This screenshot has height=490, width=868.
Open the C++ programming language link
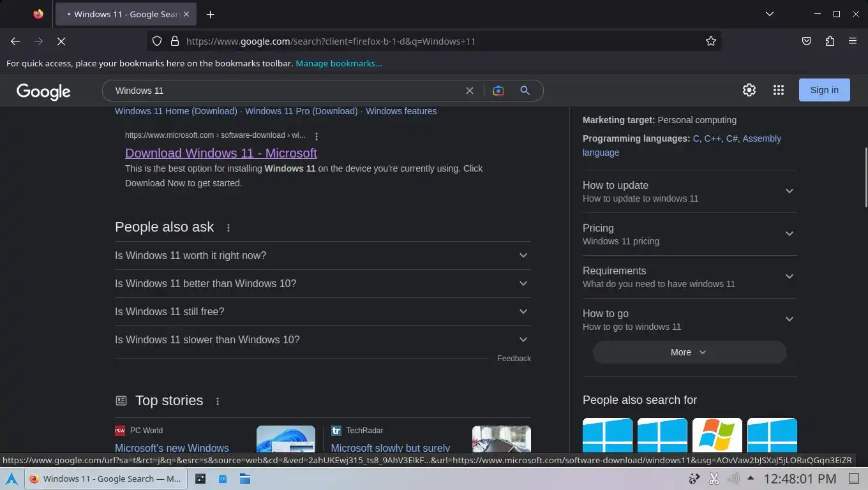tap(713, 138)
